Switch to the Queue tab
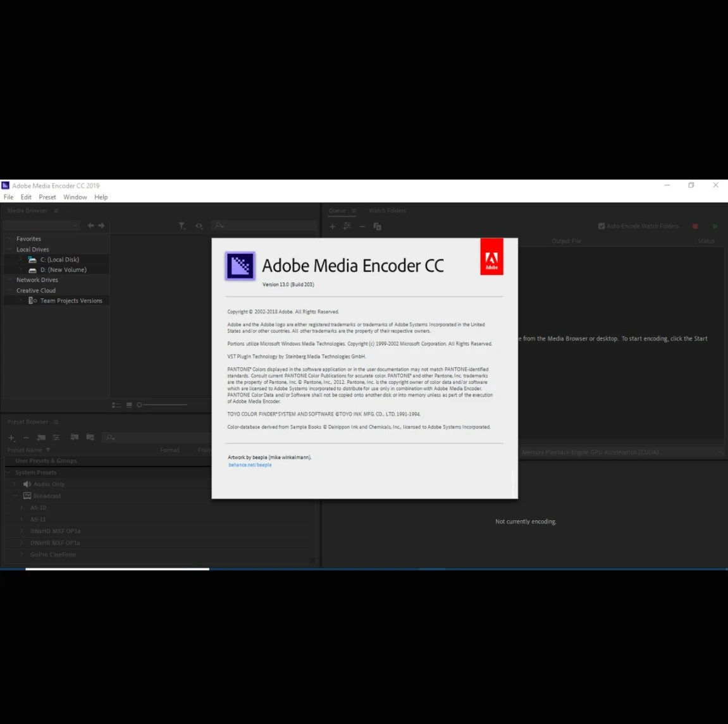The width and height of the screenshot is (728, 724). coord(337,211)
